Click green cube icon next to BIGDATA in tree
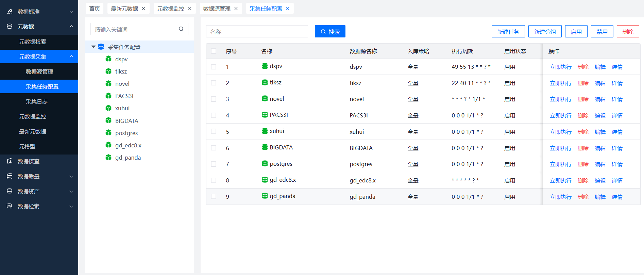This screenshot has height=275, width=644. pos(108,120)
